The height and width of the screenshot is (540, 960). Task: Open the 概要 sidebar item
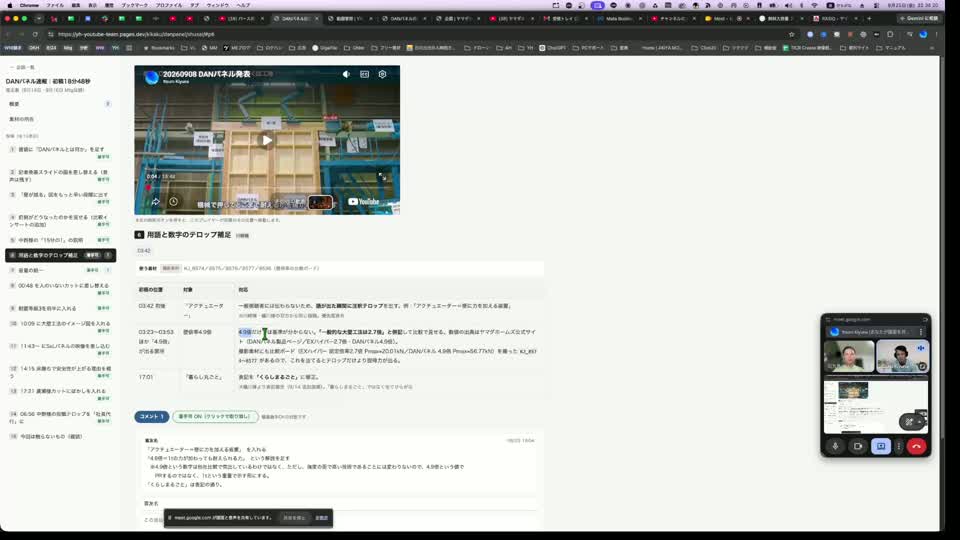coord(59,104)
